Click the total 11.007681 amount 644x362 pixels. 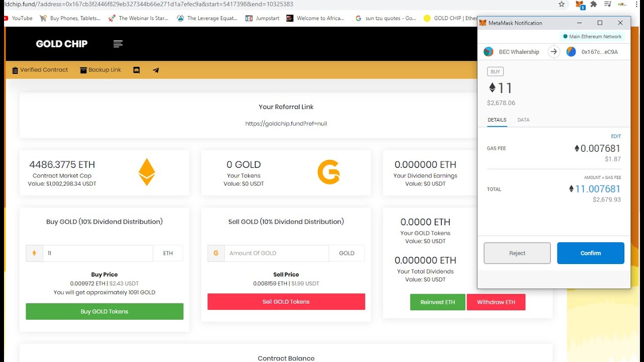(595, 189)
